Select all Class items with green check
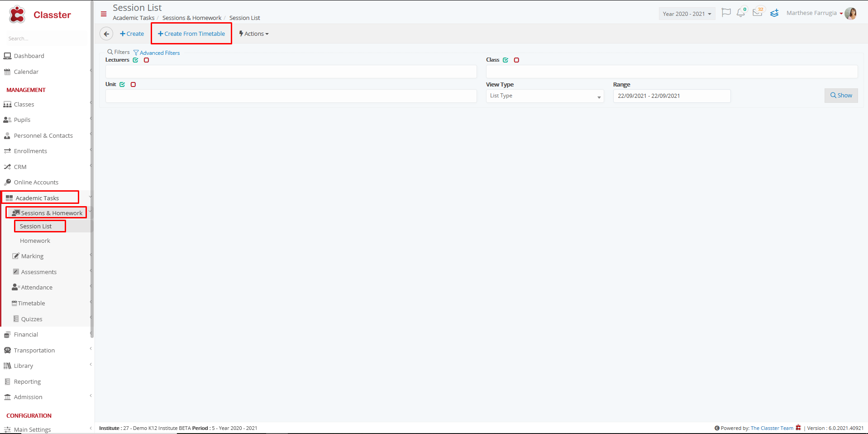 tap(506, 60)
